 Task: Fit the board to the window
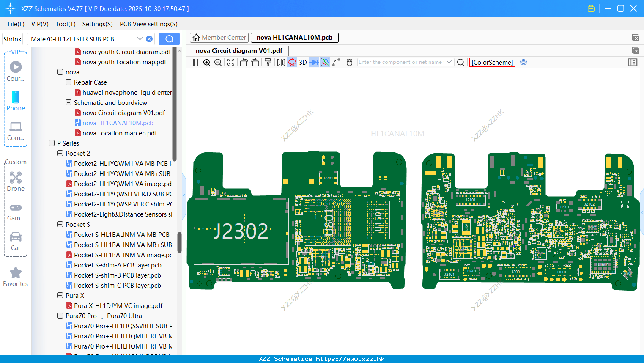pyautogui.click(x=231, y=62)
